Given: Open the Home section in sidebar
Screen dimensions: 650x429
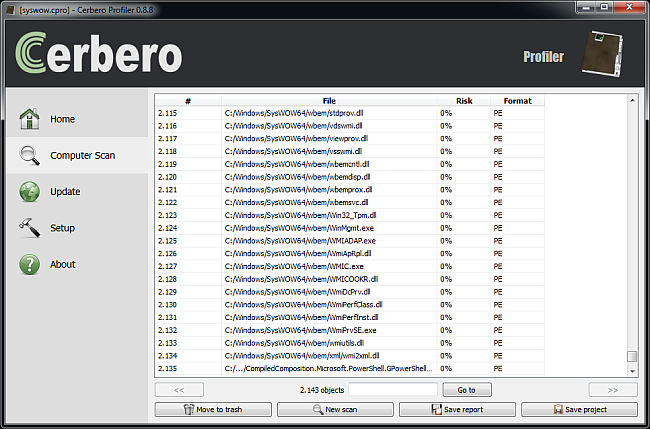Looking at the screenshot, I should pos(77,119).
